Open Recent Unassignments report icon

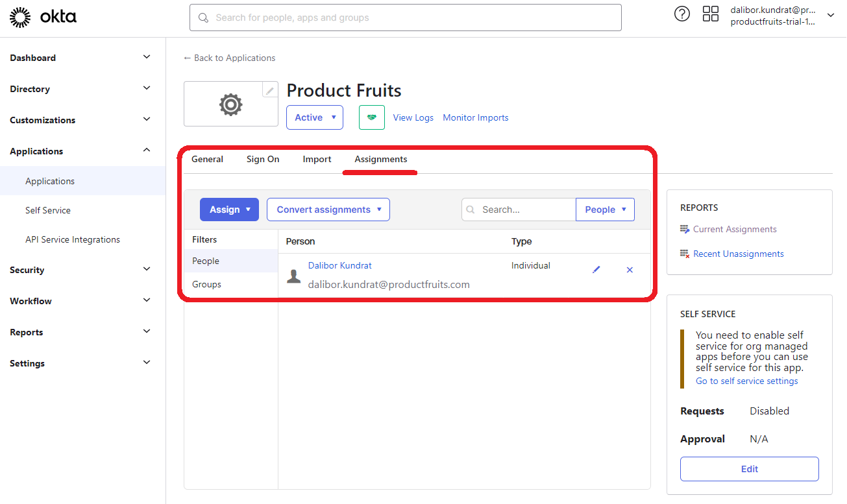click(684, 254)
